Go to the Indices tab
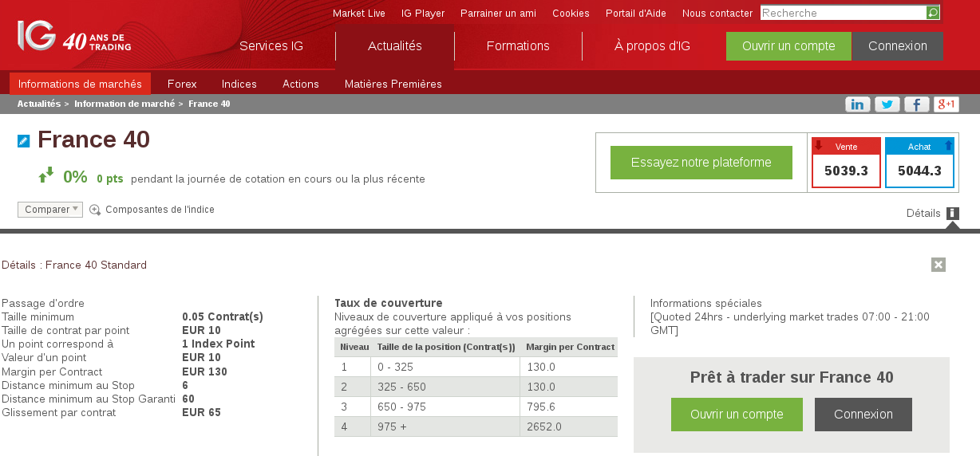 tap(239, 84)
